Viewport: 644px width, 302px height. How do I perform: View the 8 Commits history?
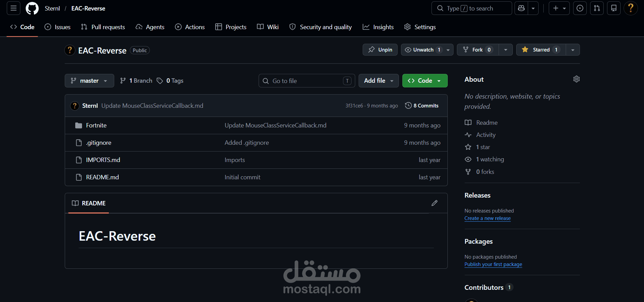point(422,106)
